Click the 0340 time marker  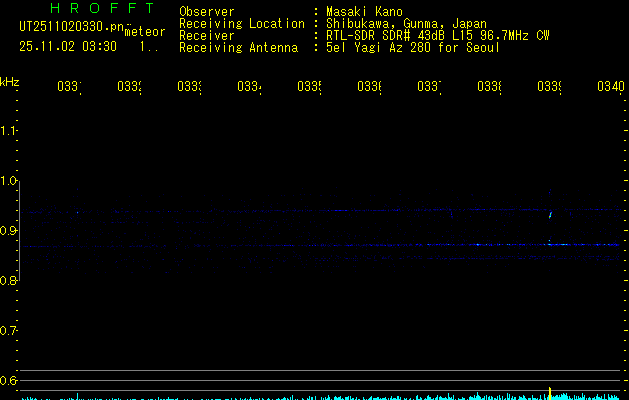(x=609, y=88)
